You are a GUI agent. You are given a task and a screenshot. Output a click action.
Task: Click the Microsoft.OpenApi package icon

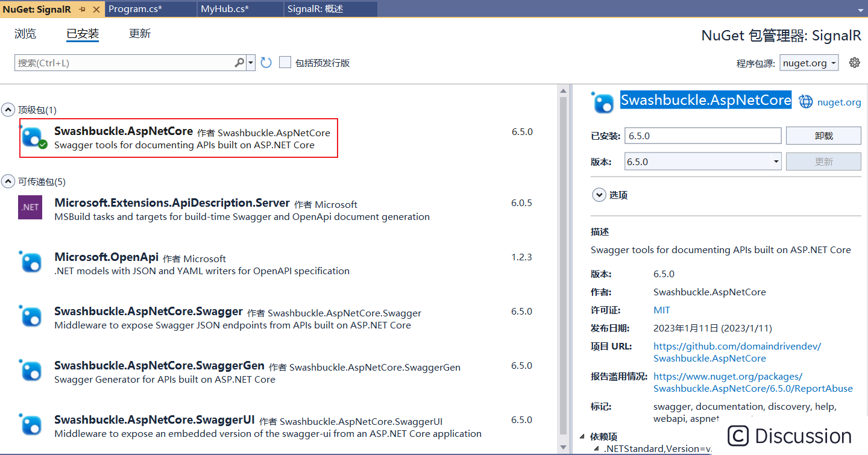tap(30, 262)
